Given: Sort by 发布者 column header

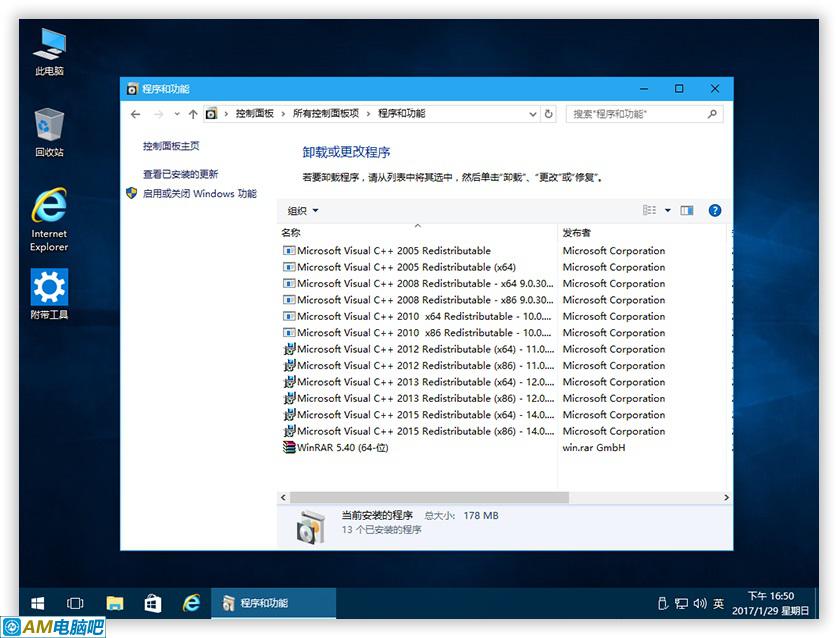Looking at the screenshot, I should click(x=643, y=232).
